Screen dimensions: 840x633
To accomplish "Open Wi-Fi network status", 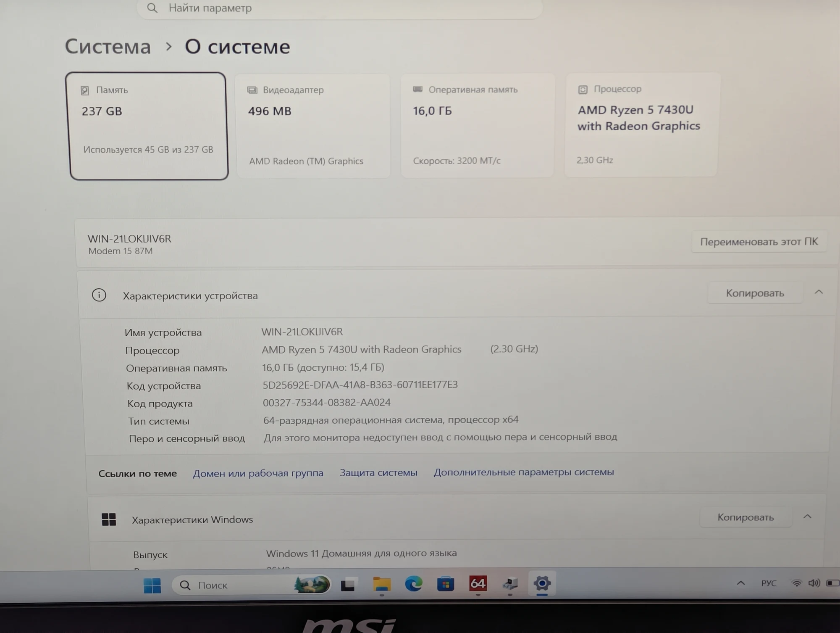I will pos(796,583).
